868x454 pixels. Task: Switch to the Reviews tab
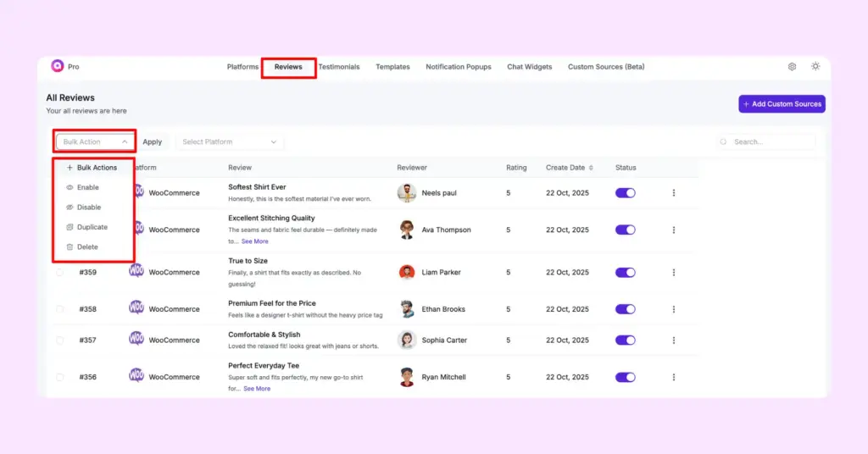[x=288, y=67]
